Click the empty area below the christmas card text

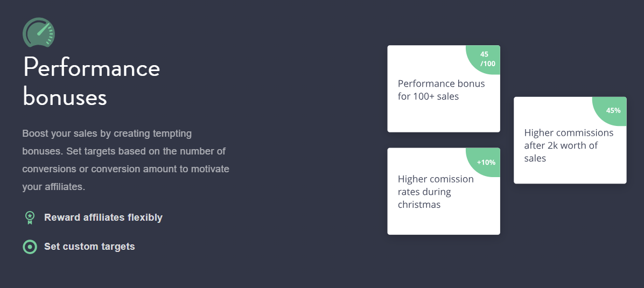click(444, 222)
